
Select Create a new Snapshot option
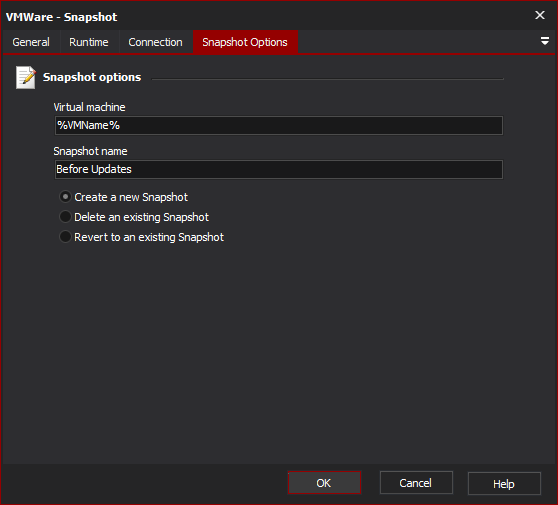coord(123,197)
